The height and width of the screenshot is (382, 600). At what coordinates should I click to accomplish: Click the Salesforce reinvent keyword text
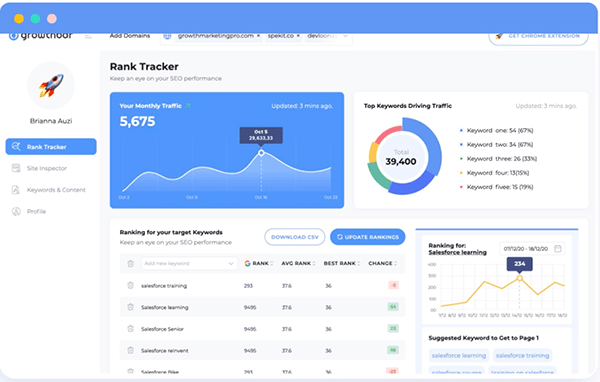point(165,351)
